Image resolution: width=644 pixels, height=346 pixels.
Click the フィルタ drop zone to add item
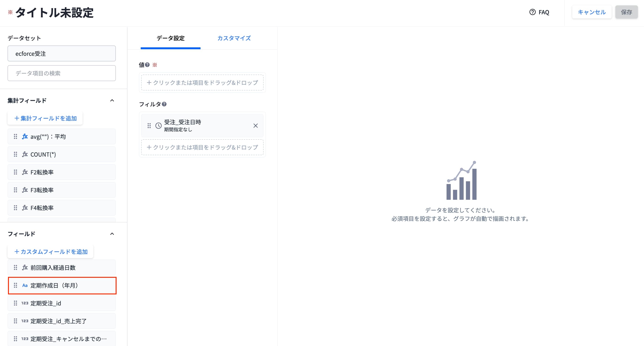coord(202,147)
